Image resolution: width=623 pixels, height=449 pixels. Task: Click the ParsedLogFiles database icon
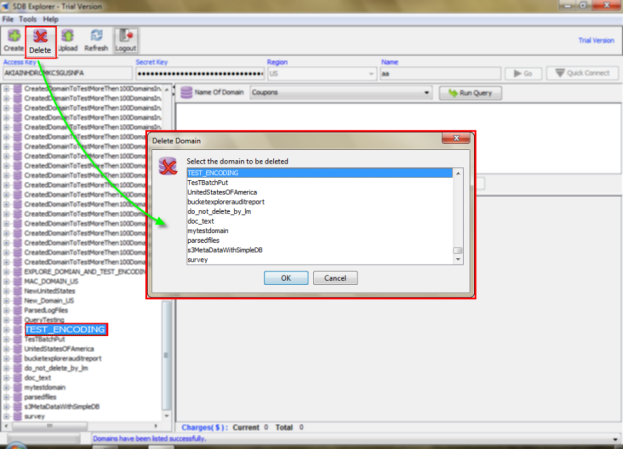[x=17, y=310]
